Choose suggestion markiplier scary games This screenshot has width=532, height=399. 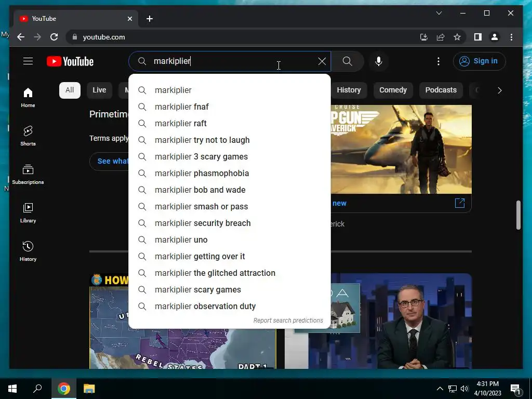230,289
